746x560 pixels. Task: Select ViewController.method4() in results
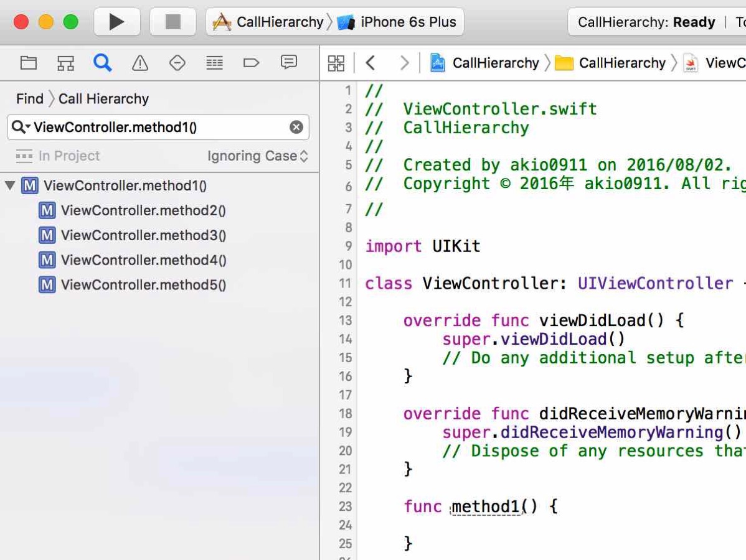(x=159, y=259)
